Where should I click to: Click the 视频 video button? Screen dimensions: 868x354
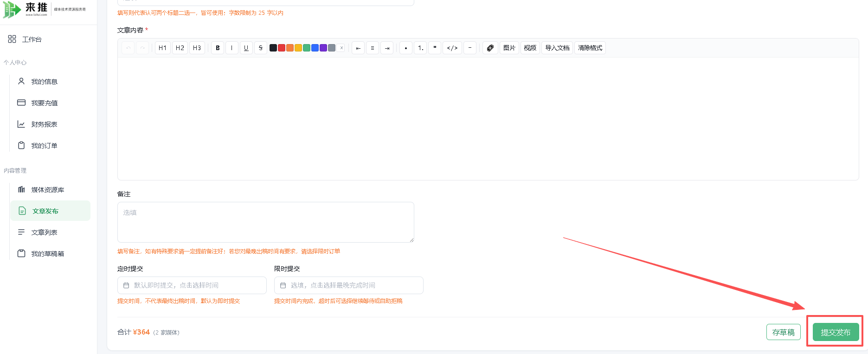pos(530,48)
